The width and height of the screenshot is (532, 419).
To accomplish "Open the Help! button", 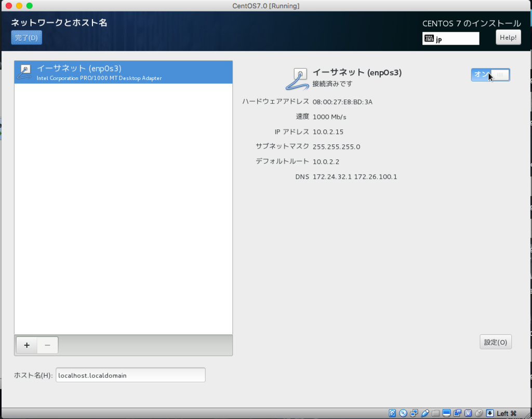I will 508,37.
